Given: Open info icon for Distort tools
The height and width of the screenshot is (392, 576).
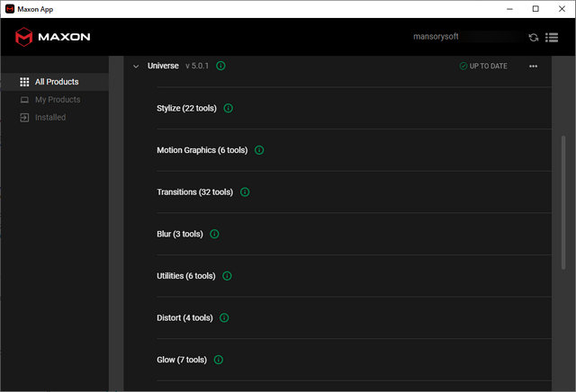Looking at the screenshot, I should pyautogui.click(x=224, y=317).
